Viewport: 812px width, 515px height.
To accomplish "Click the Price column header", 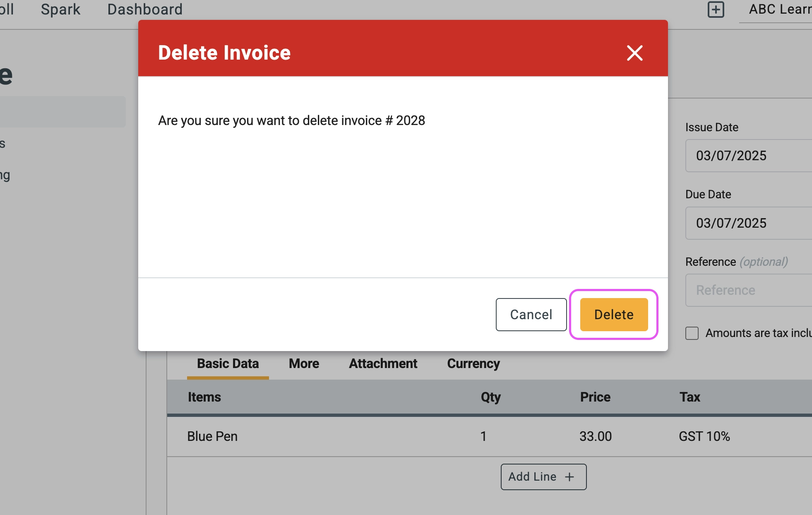I will point(595,397).
